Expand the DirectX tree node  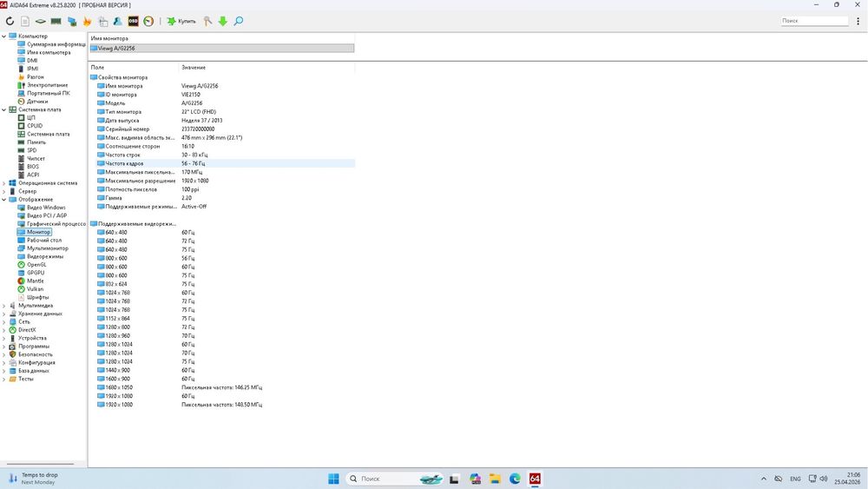(x=3, y=330)
